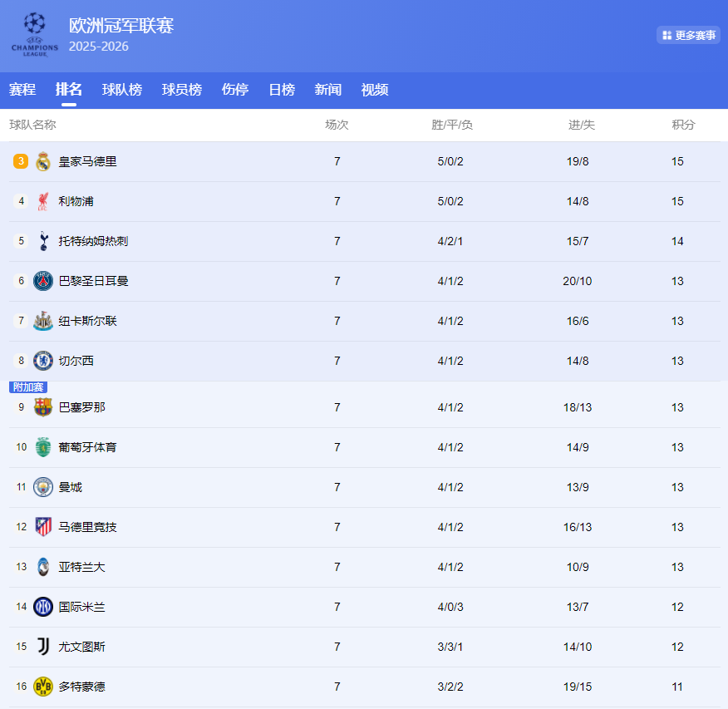728x709 pixels.
Task: Click the Chelsea crest icon
Action: point(43,362)
